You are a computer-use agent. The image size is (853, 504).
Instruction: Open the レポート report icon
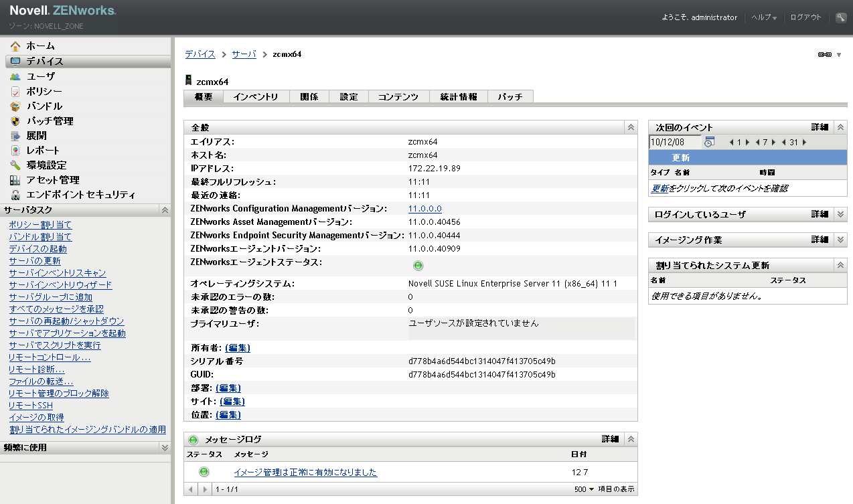pyautogui.click(x=15, y=151)
